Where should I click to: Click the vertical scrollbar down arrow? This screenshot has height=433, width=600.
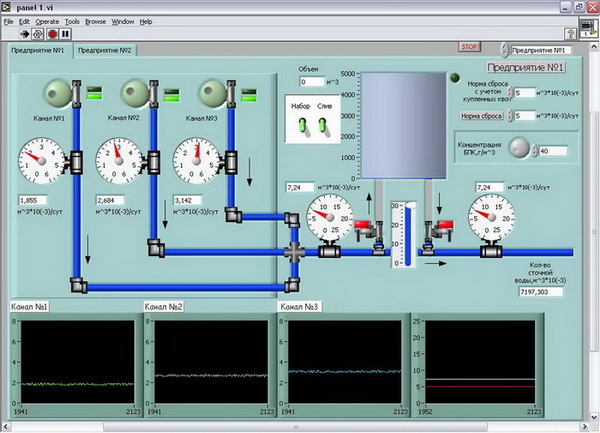(595, 417)
